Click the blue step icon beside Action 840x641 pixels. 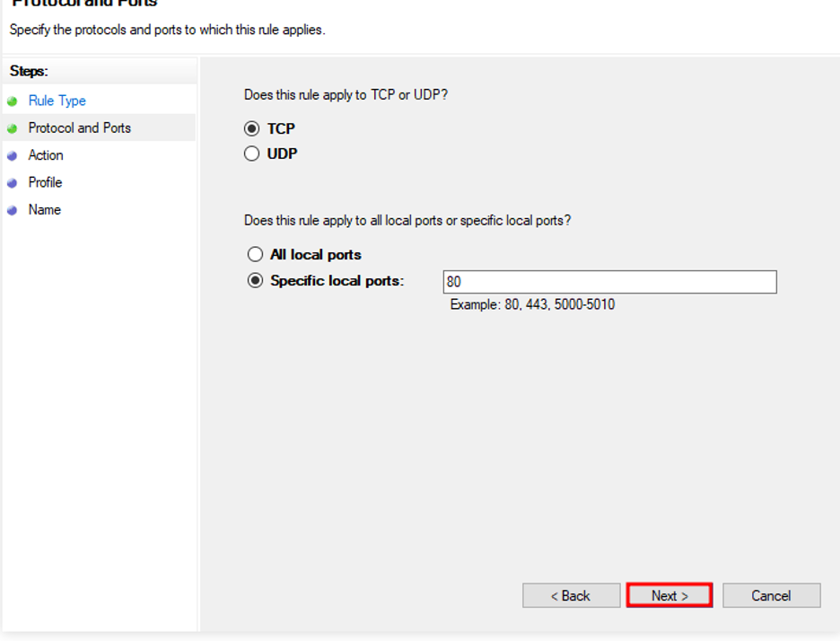coord(13,154)
